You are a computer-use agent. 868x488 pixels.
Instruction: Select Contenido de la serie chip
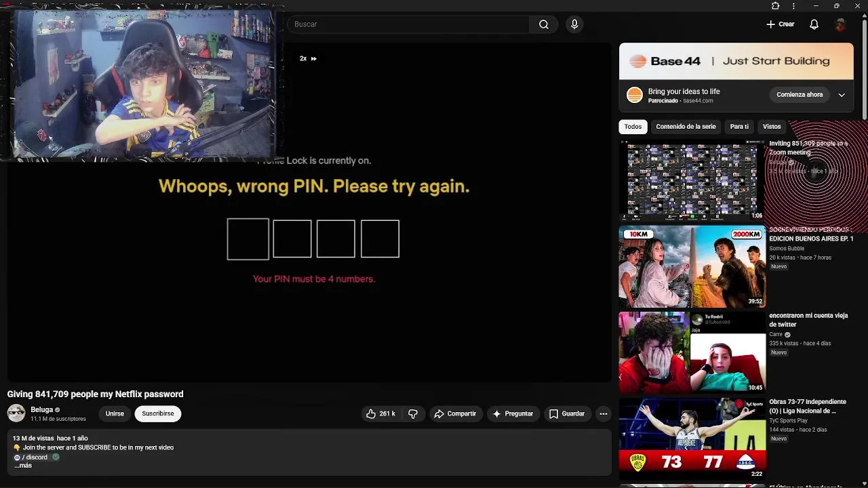coord(686,127)
